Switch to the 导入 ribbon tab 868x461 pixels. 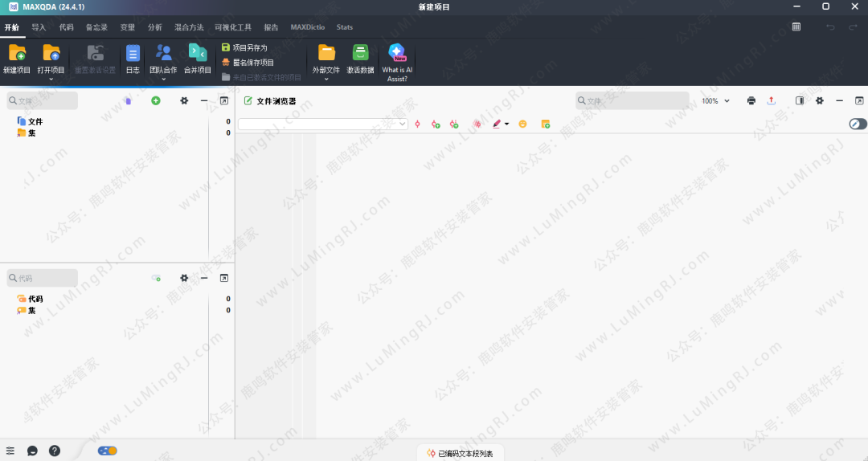[39, 27]
